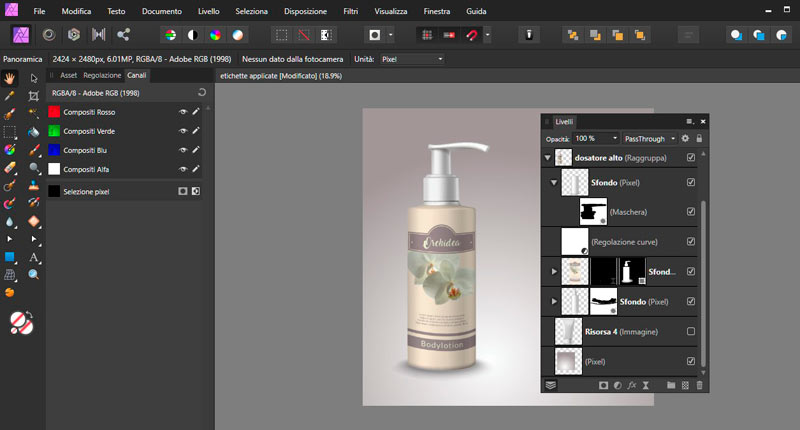Select the Flood Fill bucket tool

coord(34,132)
